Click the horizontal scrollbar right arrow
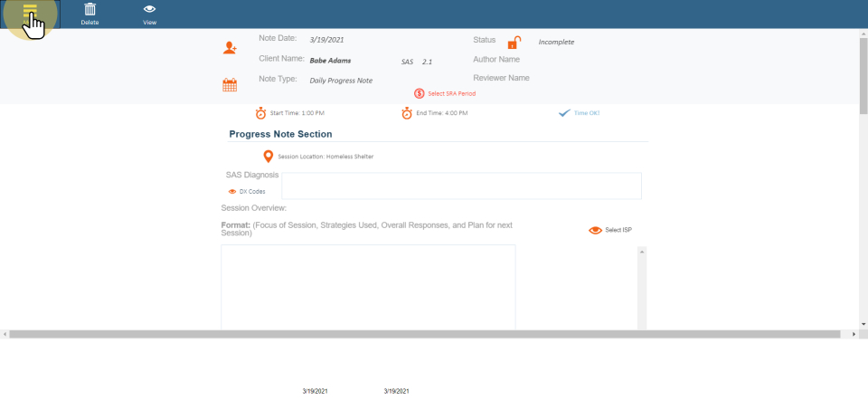This screenshot has width=868, height=401. 855,334
